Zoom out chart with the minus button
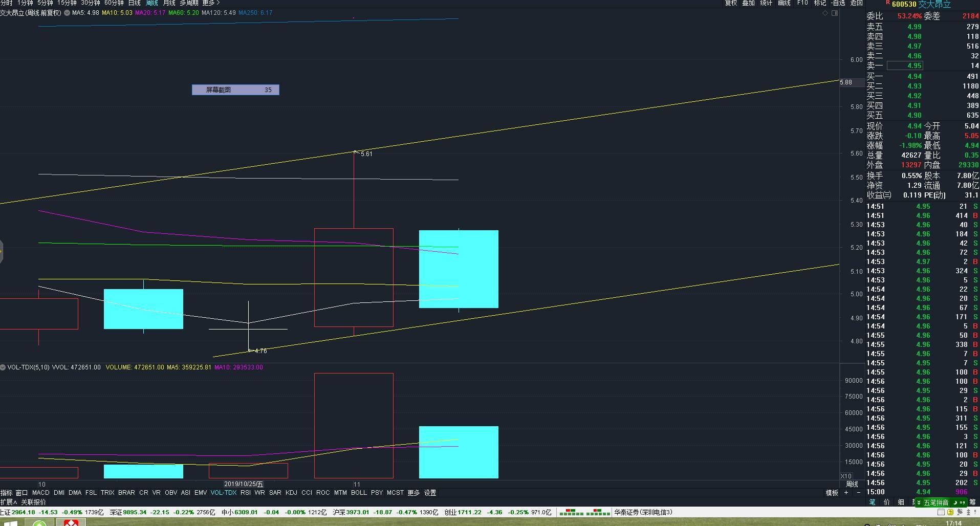The width and height of the screenshot is (980, 526). (858, 493)
